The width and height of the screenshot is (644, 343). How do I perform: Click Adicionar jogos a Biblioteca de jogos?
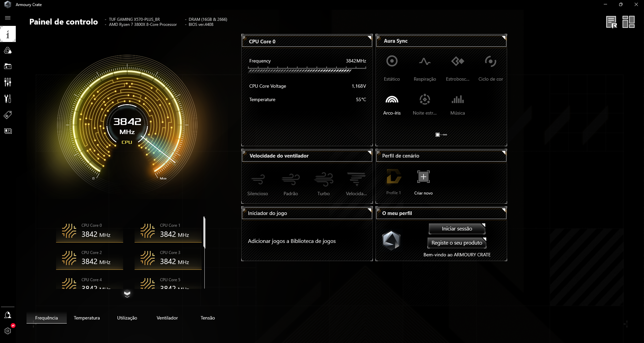[292, 241]
